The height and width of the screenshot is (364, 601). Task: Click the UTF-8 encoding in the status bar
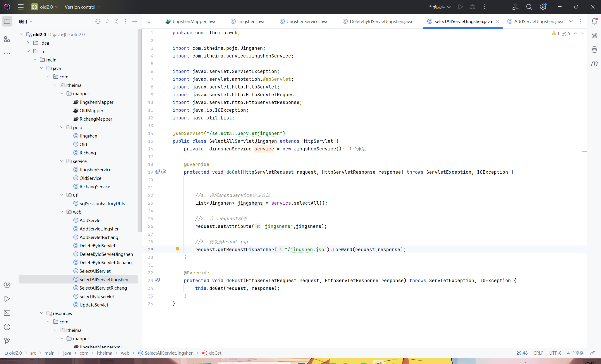click(555, 353)
